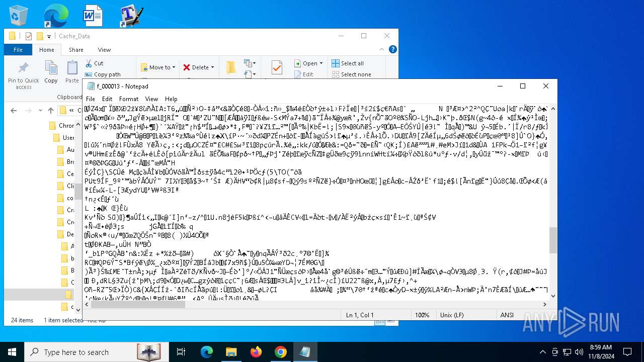Image resolution: width=644 pixels, height=362 pixels.
Task: Open the New item dropdown in ribbon
Action: tap(249, 63)
